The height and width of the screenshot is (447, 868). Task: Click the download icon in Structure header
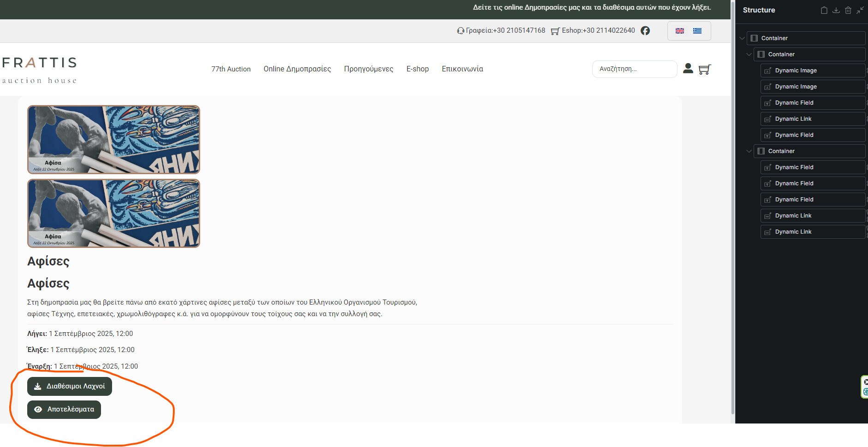tap(836, 10)
